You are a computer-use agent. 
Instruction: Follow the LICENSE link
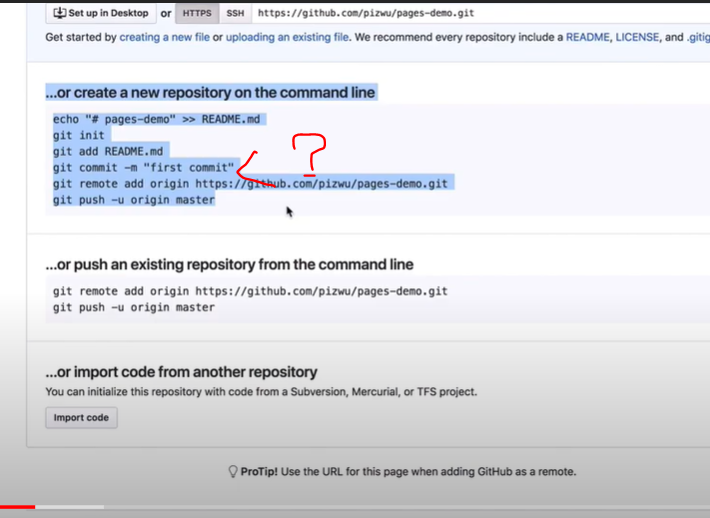point(637,37)
